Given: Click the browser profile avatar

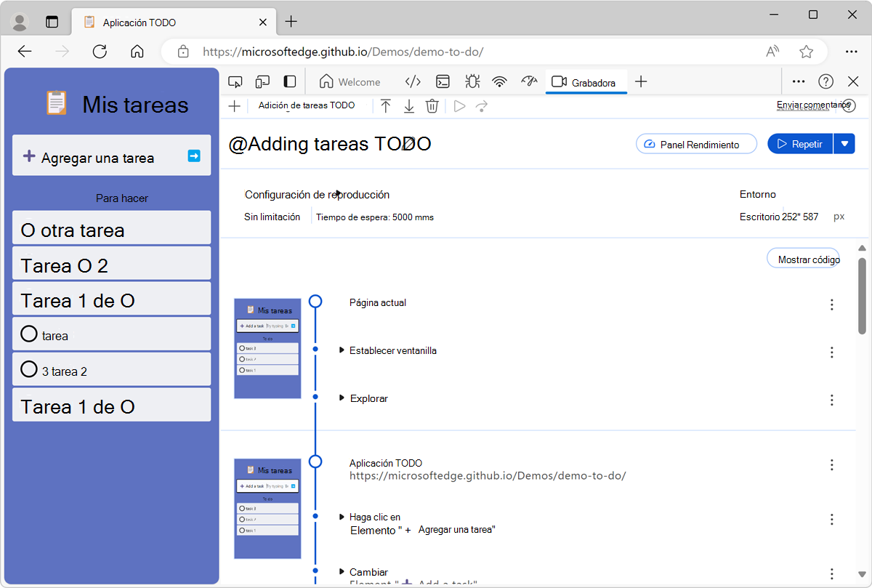Looking at the screenshot, I should click(x=20, y=22).
